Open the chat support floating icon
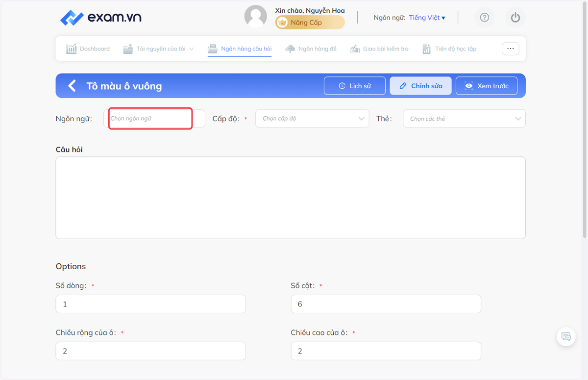The width and height of the screenshot is (588, 380). tap(566, 336)
